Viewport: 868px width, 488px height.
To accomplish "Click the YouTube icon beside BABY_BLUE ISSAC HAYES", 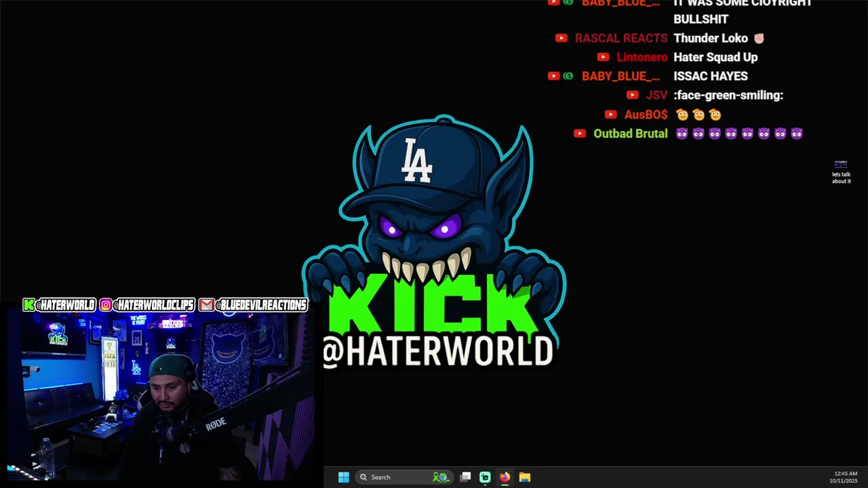I will (553, 76).
